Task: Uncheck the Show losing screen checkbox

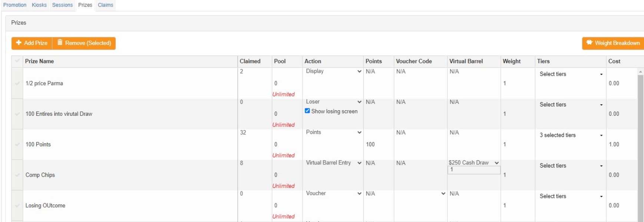Action: pos(307,111)
